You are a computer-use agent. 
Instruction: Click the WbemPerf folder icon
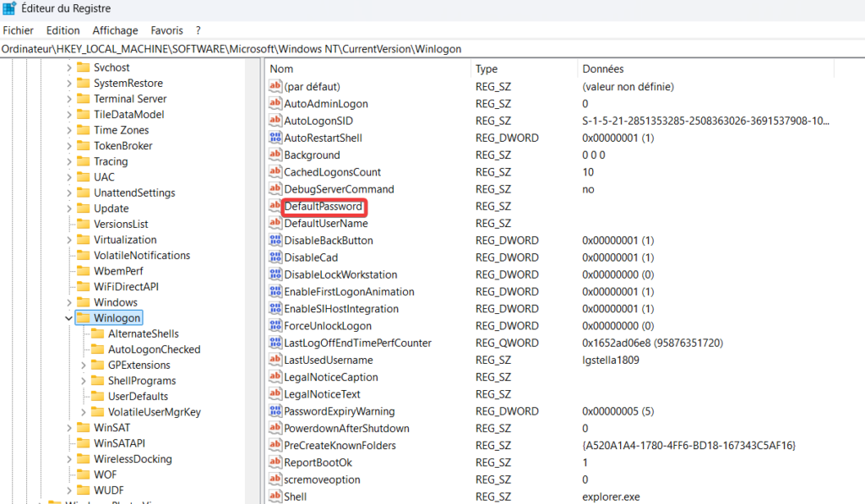(84, 271)
